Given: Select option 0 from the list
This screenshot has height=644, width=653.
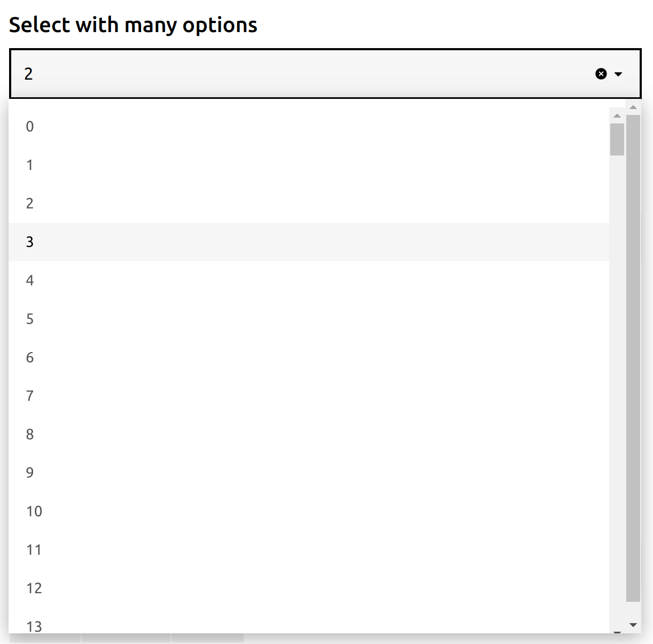Looking at the screenshot, I should point(214,127).
